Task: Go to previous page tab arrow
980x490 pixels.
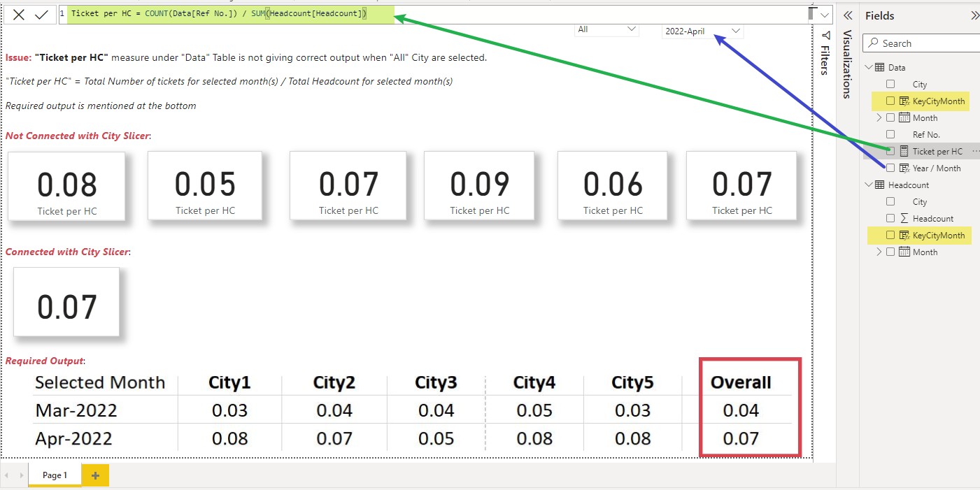Action: [7, 475]
